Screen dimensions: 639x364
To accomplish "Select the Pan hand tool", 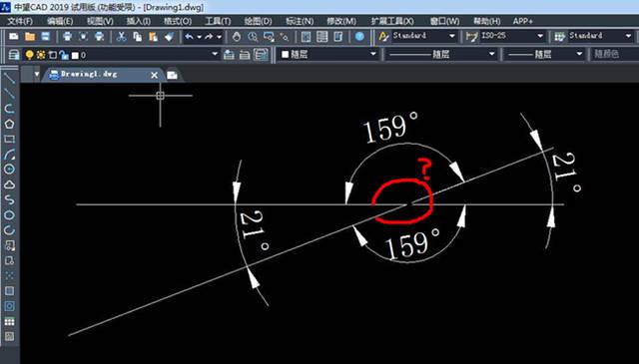I will [x=237, y=37].
